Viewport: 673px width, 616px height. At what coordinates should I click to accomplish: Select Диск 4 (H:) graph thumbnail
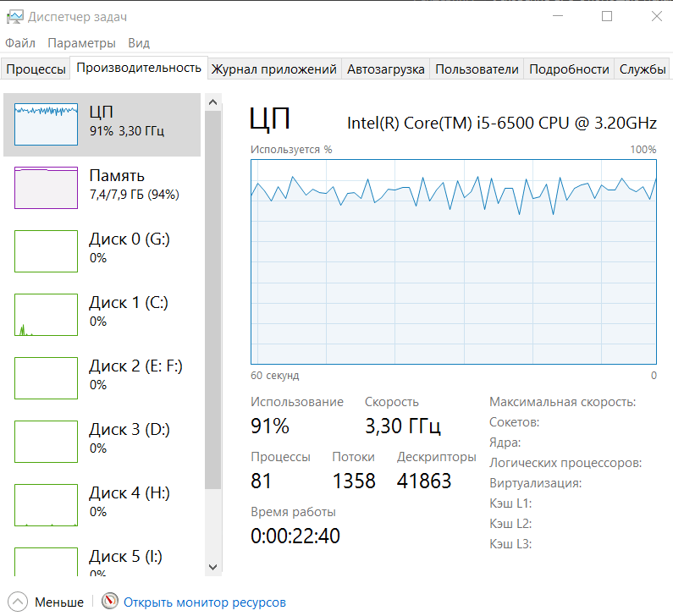coord(46,505)
